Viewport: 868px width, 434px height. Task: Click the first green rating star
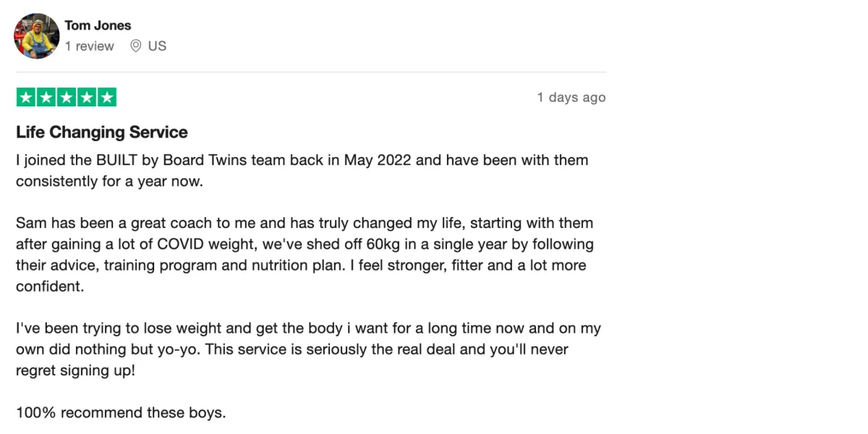[x=25, y=98]
